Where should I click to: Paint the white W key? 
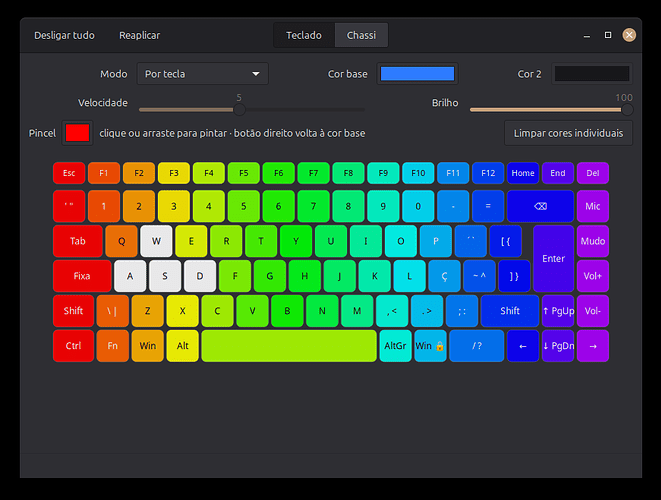pos(156,241)
